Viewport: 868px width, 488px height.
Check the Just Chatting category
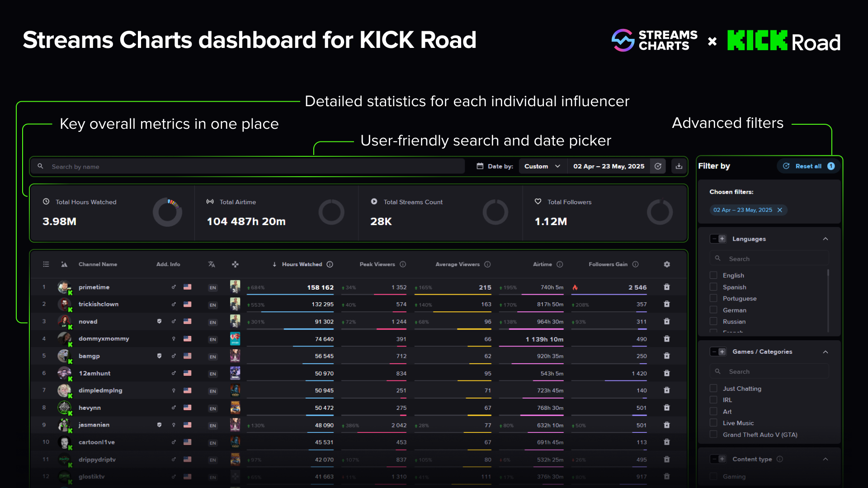[x=713, y=389]
